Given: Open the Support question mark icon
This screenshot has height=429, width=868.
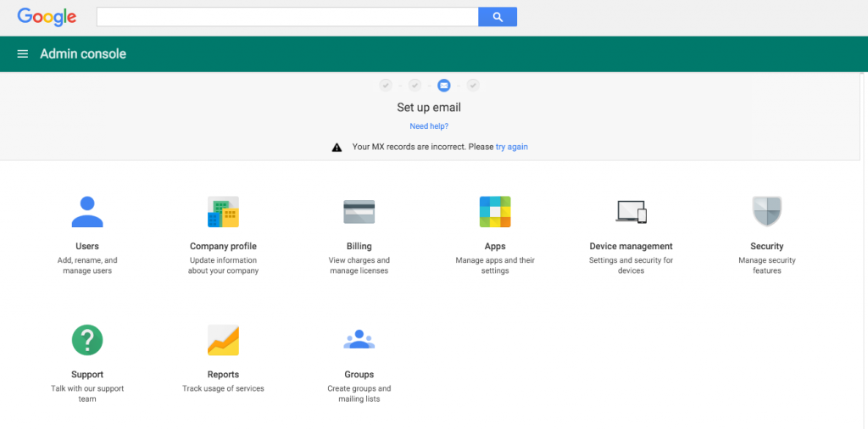Looking at the screenshot, I should 87,340.
